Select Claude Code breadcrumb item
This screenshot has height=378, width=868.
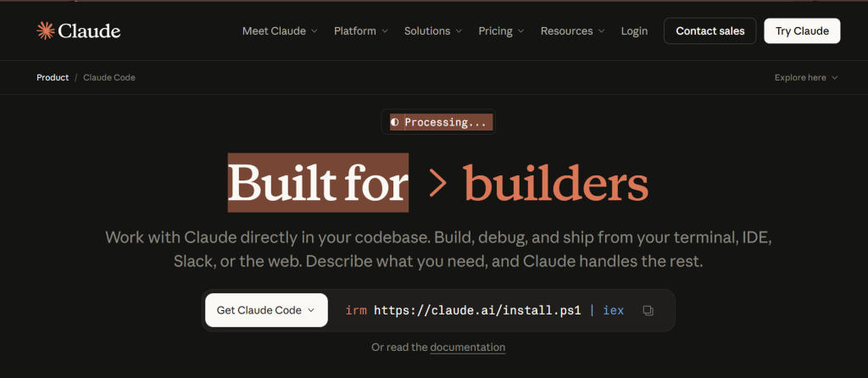coord(109,78)
